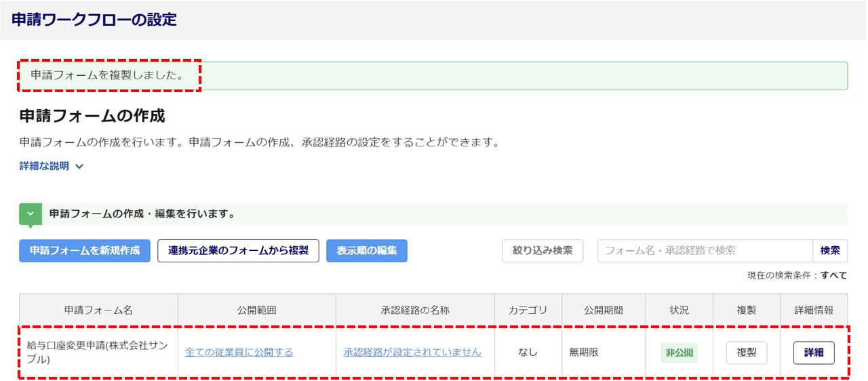This screenshot has height=381, width=868.
Task: Click the 公開範囲 column header
Action: tap(257, 310)
